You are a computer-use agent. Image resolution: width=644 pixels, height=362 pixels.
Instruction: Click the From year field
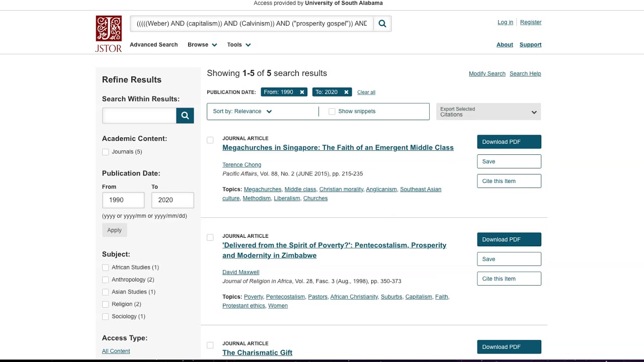pyautogui.click(x=123, y=200)
